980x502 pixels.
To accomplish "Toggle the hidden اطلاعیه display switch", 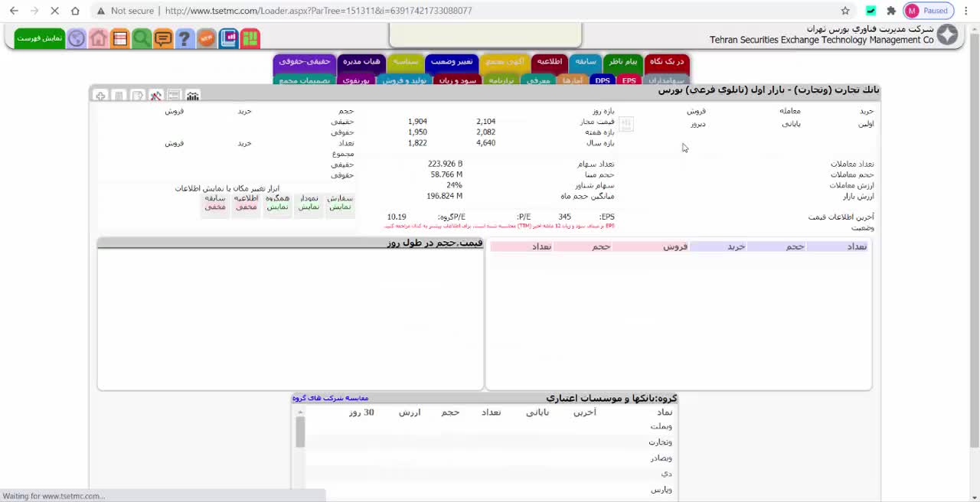I will [x=246, y=203].
